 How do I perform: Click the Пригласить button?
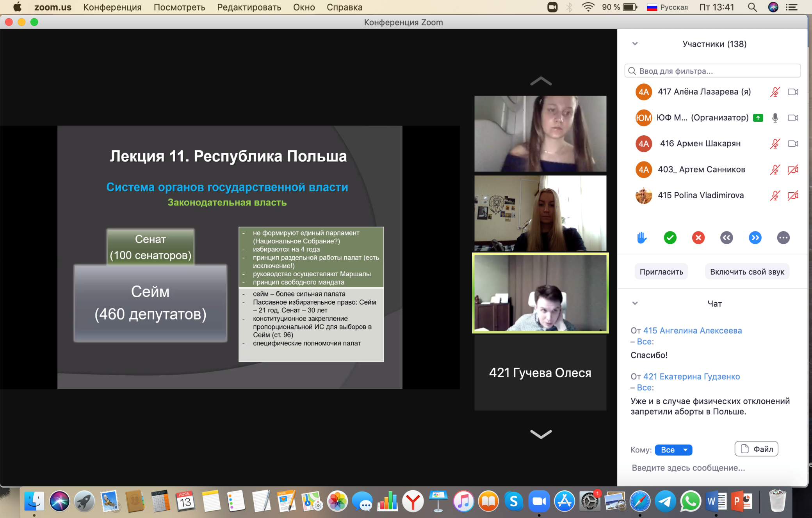(x=661, y=272)
